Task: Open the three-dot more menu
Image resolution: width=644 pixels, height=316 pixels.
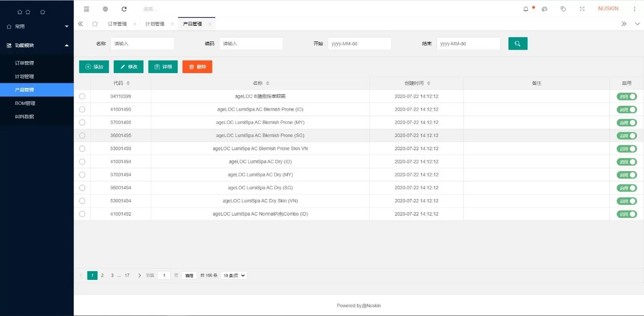Action: pos(634,9)
